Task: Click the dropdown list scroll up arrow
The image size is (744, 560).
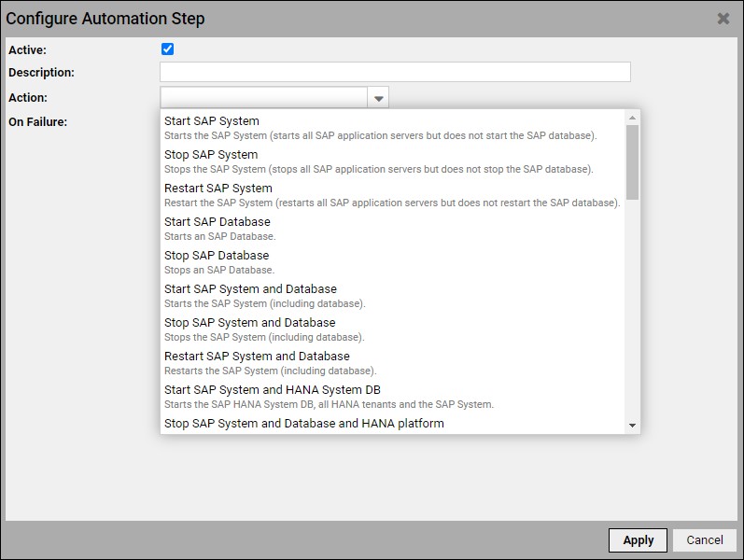Action: click(632, 118)
